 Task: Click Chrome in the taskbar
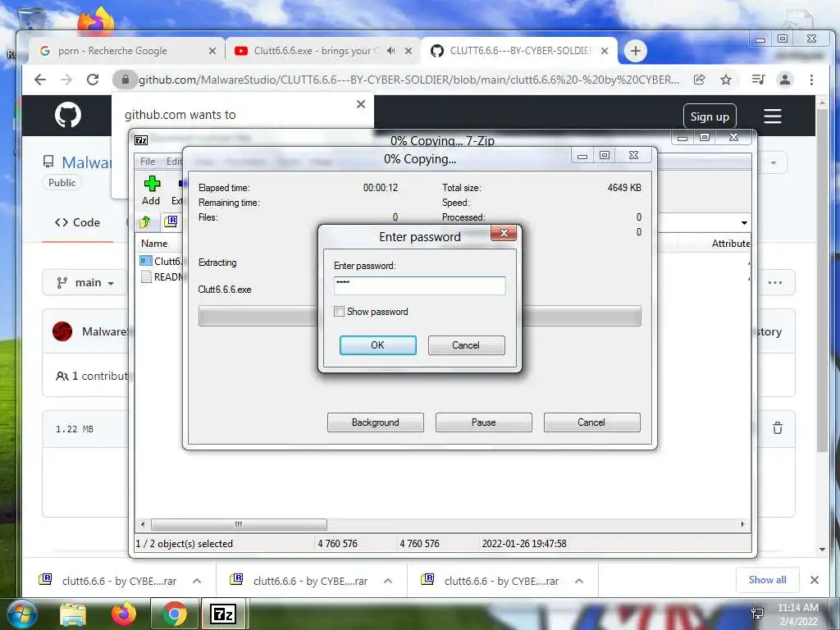click(x=174, y=614)
